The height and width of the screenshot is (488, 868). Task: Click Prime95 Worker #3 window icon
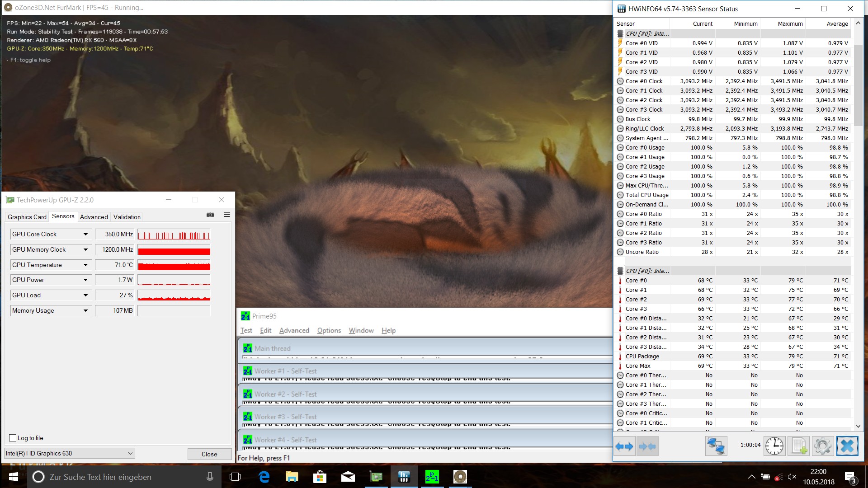pos(247,417)
